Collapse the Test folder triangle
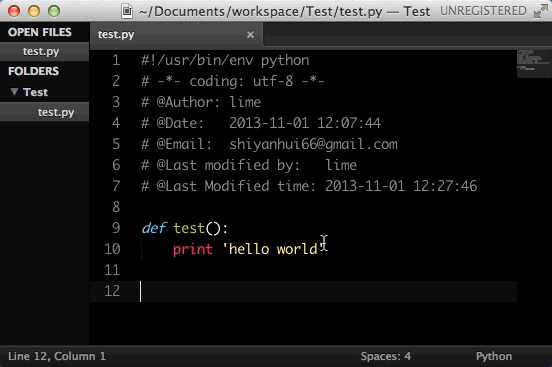The height and width of the screenshot is (367, 552). click(14, 92)
